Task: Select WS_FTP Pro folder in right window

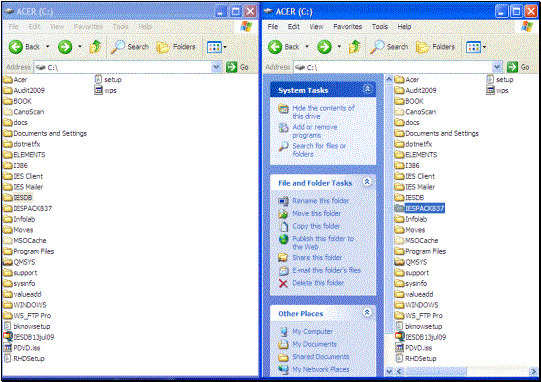Action: coord(419,316)
